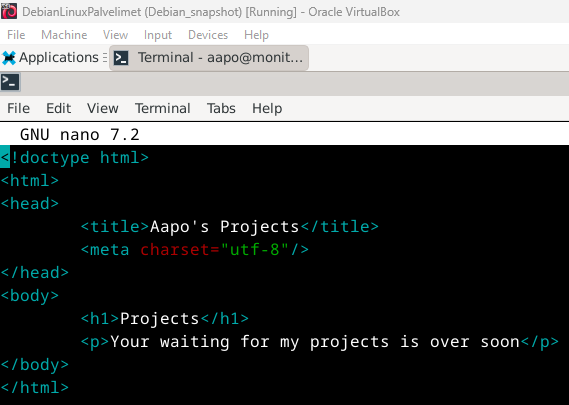The width and height of the screenshot is (569, 405).
Task: Click the closing </html> tag line
Action: 35,388
